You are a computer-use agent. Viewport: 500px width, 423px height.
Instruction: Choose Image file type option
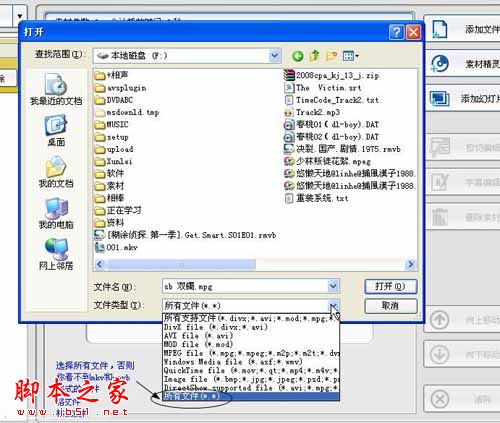[x=251, y=379]
